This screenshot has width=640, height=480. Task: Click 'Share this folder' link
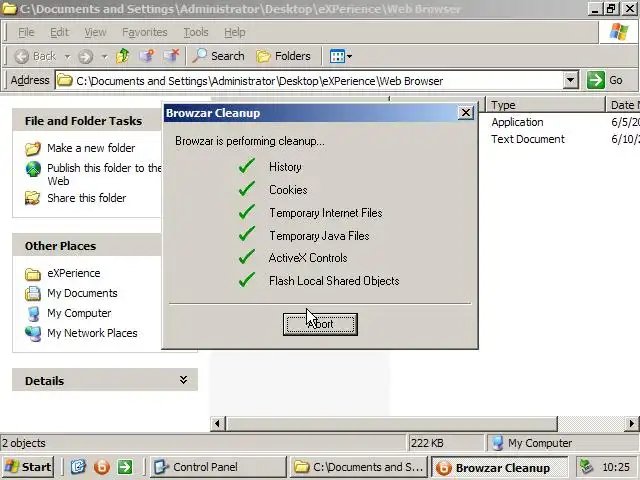click(x=87, y=198)
